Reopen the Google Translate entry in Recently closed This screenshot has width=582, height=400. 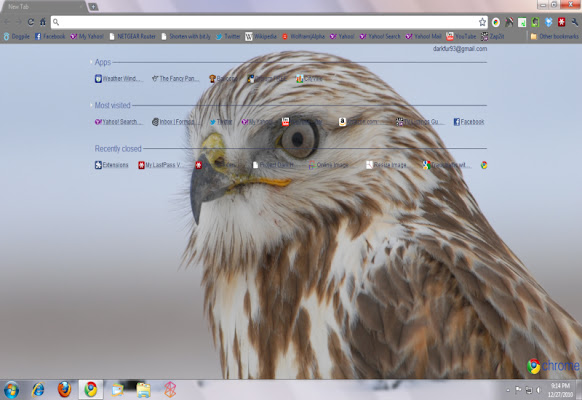tap(447, 165)
